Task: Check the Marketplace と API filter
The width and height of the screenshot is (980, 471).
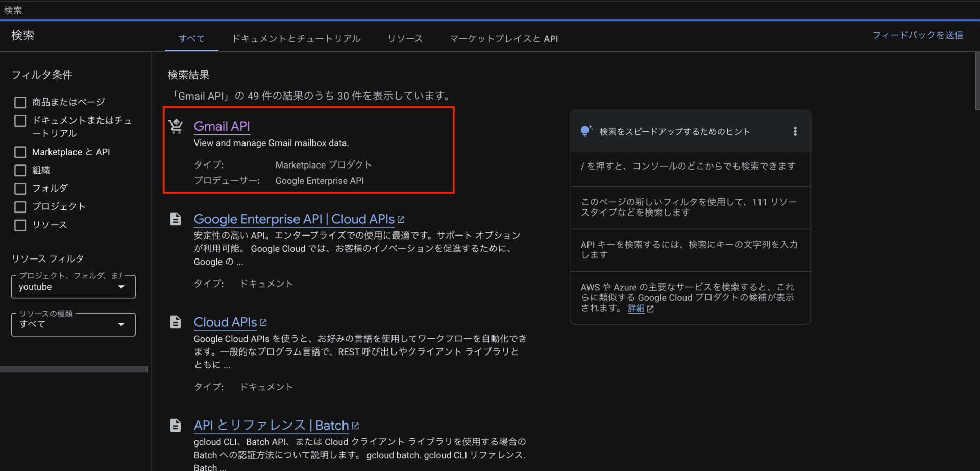Action: (20, 152)
